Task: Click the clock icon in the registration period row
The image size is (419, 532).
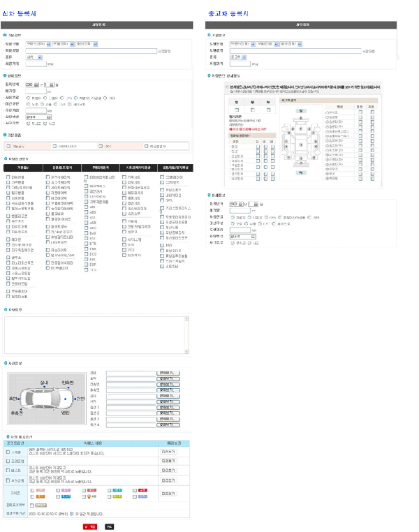Action: click(x=72, y=514)
